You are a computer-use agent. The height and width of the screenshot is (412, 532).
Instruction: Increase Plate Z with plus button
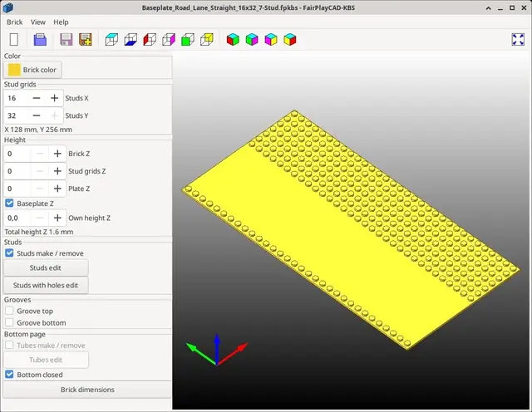(x=57, y=189)
